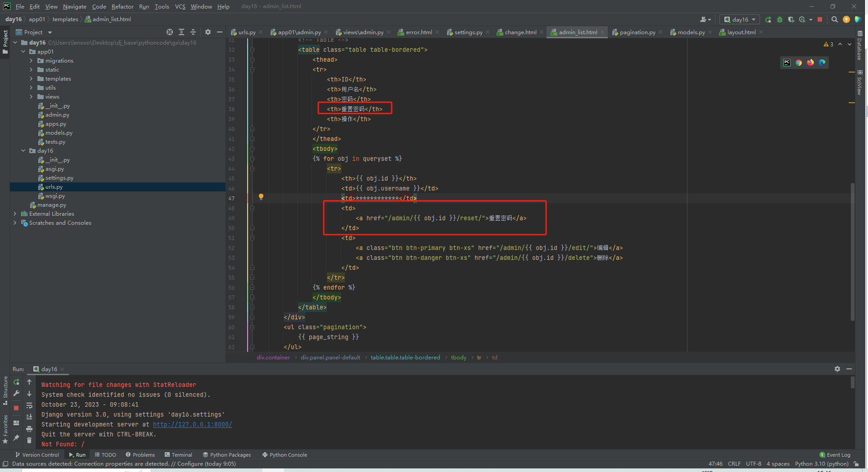Click Restore Layout icon in Run panel
The height and width of the screenshot is (472, 868).
tap(17, 423)
